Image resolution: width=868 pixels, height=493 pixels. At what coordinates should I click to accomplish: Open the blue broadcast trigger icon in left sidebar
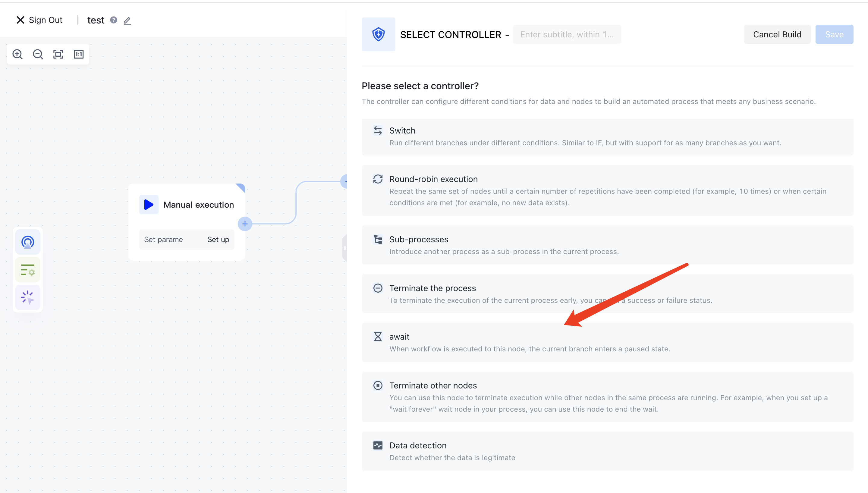pos(27,242)
